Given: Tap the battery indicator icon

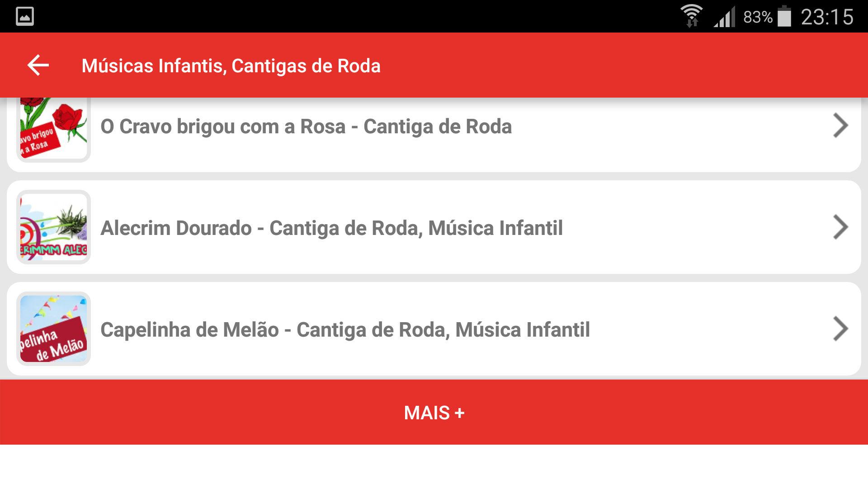Looking at the screenshot, I should 784,16.
